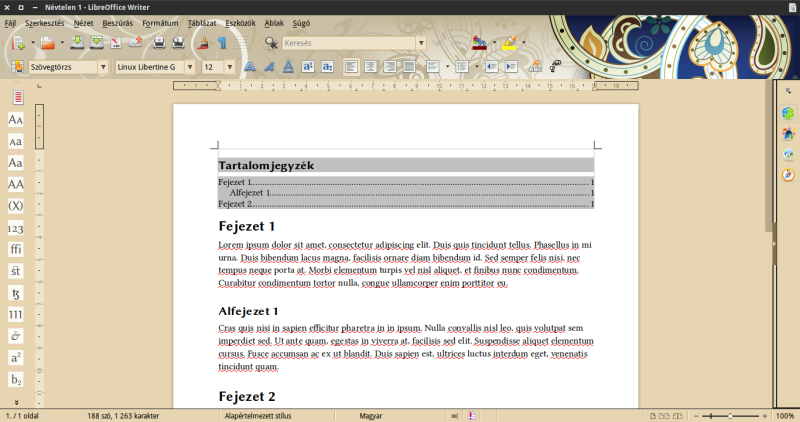Open the Súgó menu

tap(301, 23)
